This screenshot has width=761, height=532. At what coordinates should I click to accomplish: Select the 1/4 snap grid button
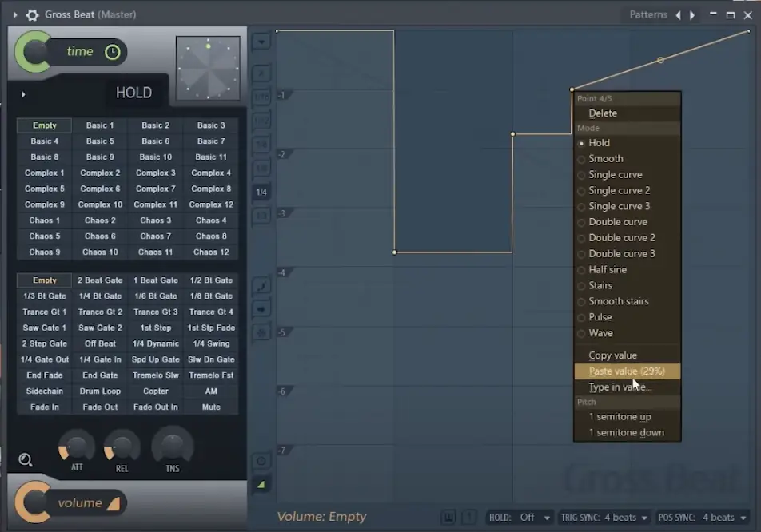tap(261, 192)
